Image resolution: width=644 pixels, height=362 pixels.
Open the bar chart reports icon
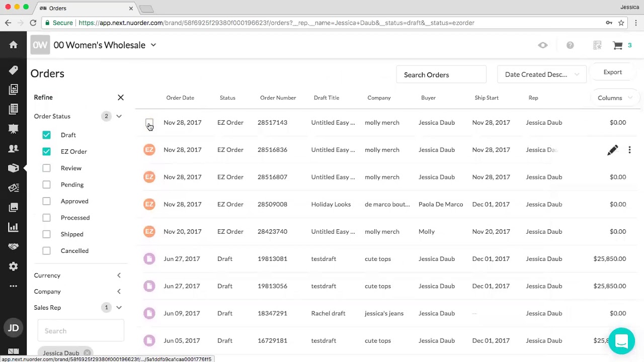click(14, 227)
